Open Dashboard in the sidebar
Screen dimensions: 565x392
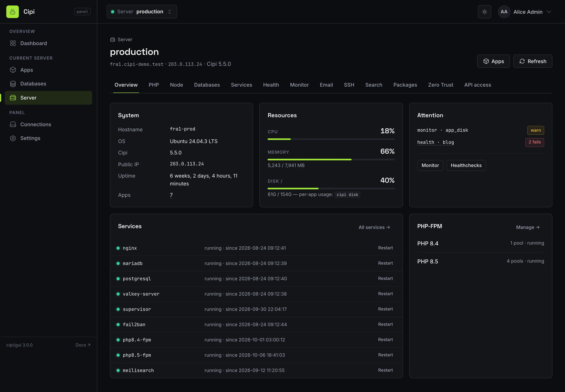pos(48,43)
